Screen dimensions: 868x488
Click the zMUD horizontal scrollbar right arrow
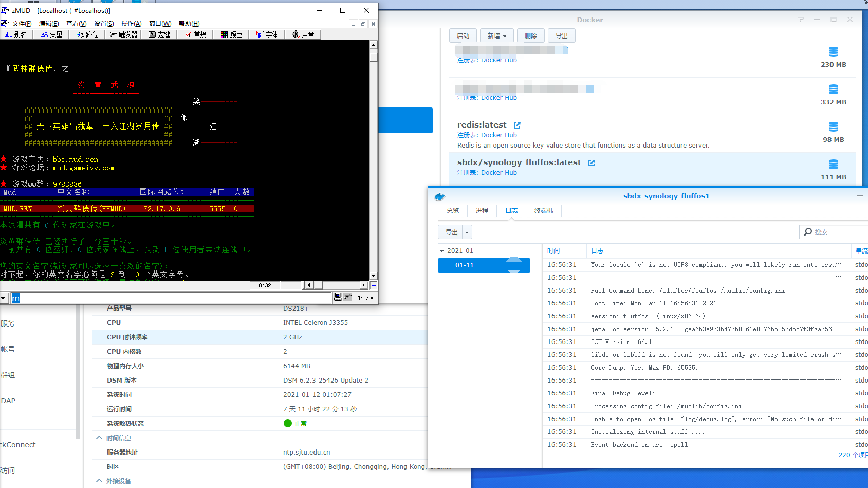coord(364,285)
